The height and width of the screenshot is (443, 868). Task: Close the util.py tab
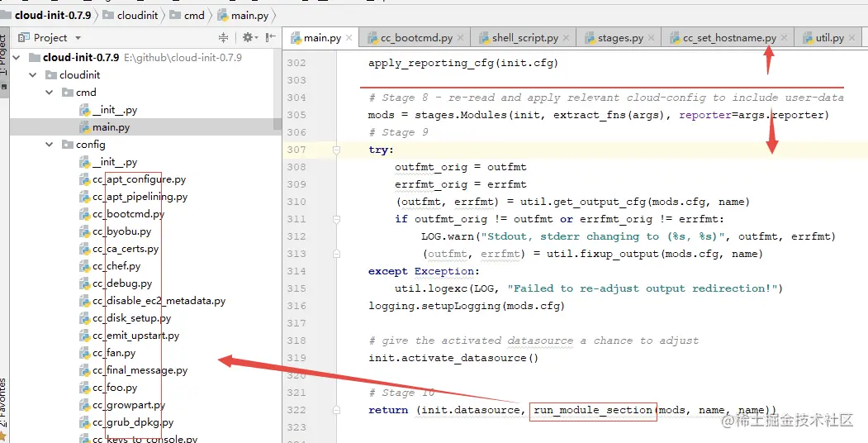(852, 38)
